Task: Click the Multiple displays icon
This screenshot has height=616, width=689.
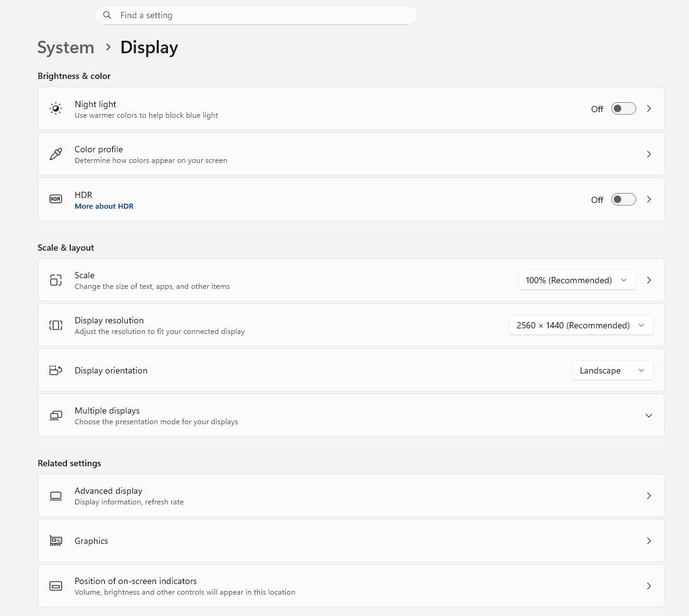Action: point(56,415)
